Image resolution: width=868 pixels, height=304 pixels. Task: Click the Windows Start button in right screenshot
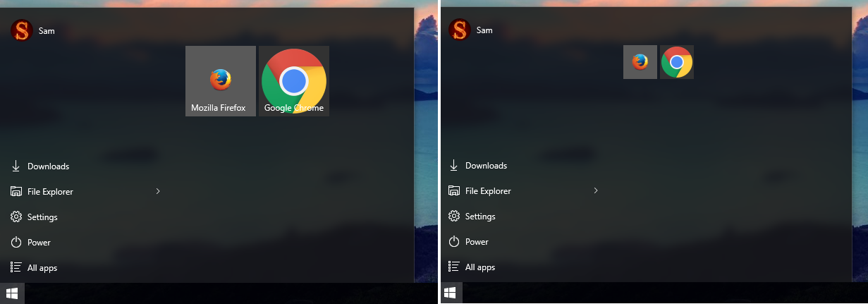pyautogui.click(x=451, y=293)
